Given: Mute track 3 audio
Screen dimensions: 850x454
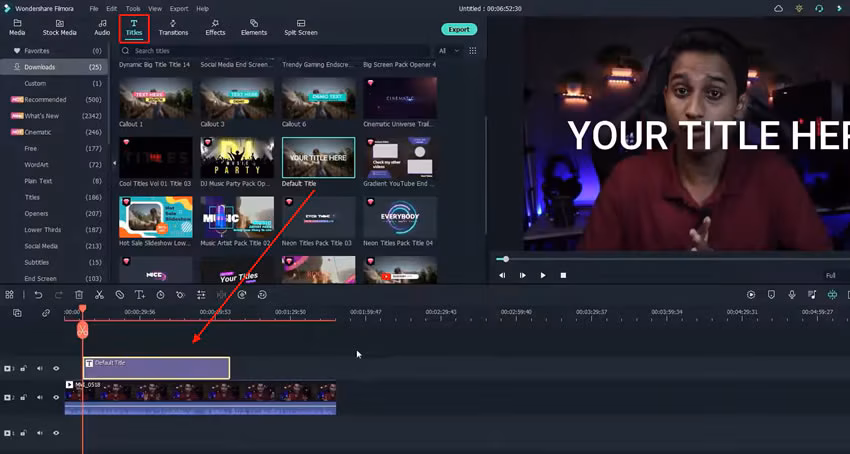Looking at the screenshot, I should (40, 368).
